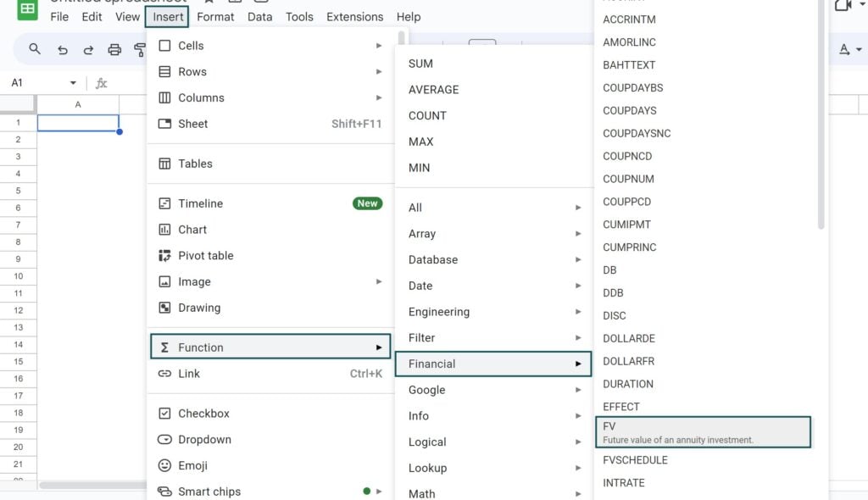Open the Extensions menu

(355, 17)
